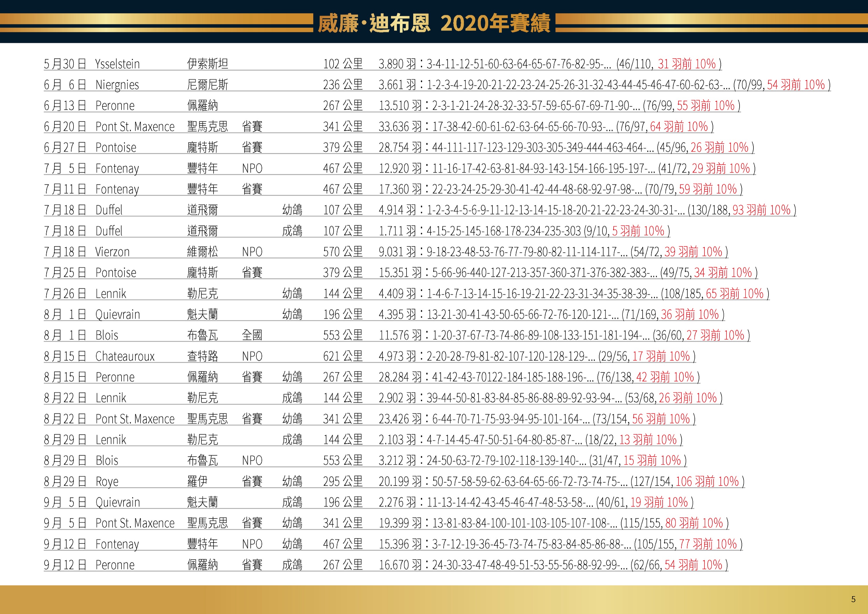The image size is (868, 614).
Task: Select the 7月 5日 date
Action: click(x=65, y=168)
